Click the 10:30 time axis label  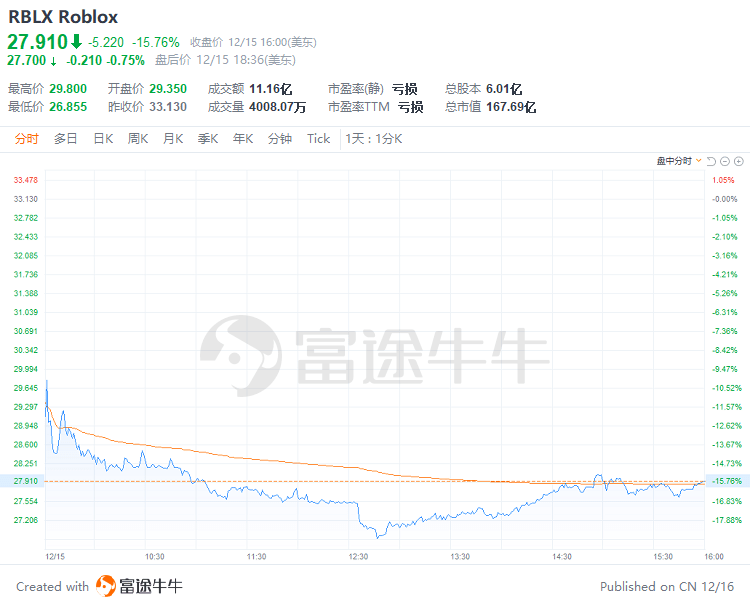[x=154, y=557]
